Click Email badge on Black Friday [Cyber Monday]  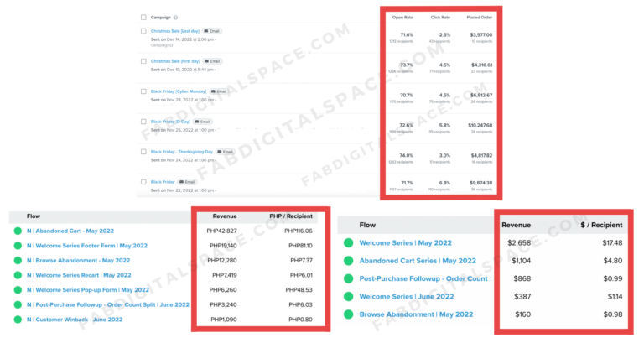[x=222, y=91]
